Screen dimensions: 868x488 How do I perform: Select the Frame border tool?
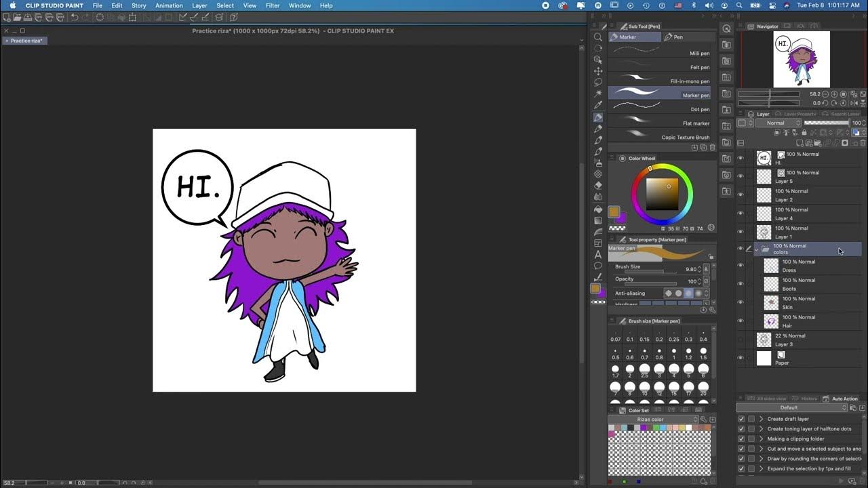(x=597, y=243)
